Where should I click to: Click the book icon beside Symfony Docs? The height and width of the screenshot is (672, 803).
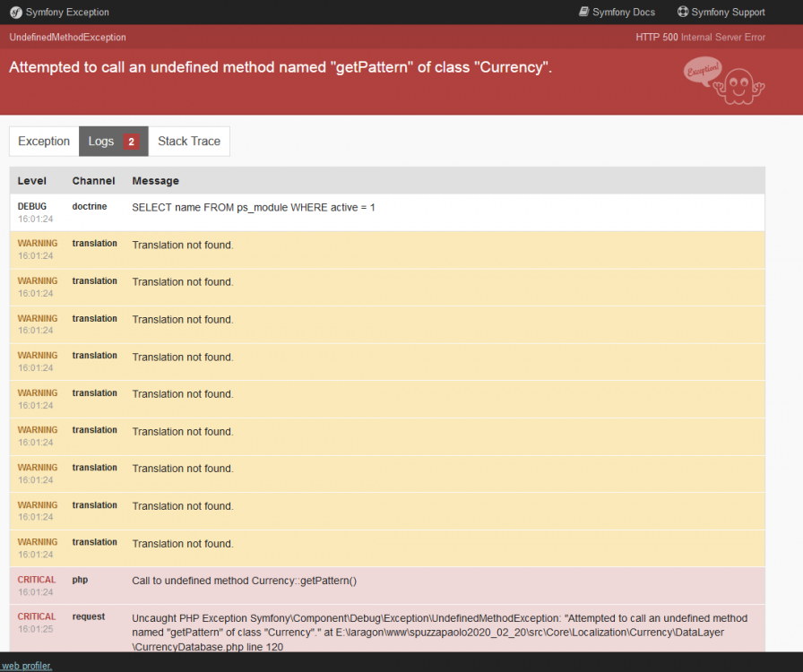tap(583, 12)
